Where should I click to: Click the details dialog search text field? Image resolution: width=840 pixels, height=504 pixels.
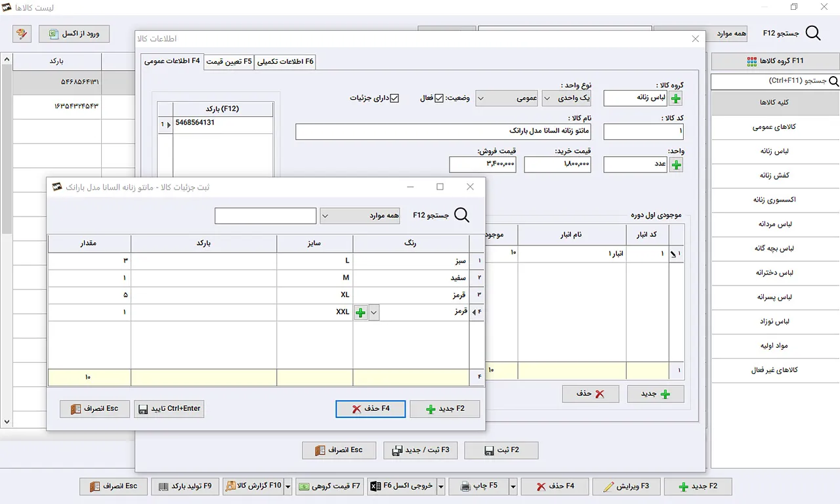(x=266, y=216)
